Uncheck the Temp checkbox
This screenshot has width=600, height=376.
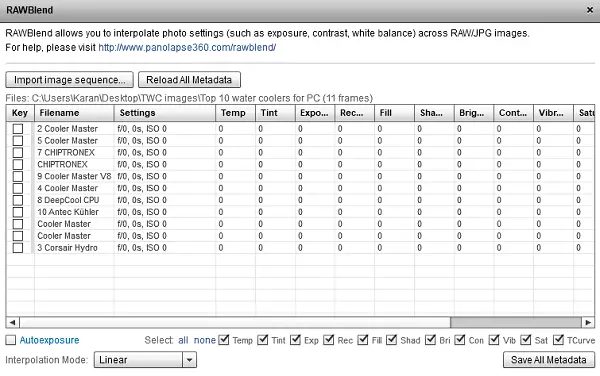click(x=224, y=340)
